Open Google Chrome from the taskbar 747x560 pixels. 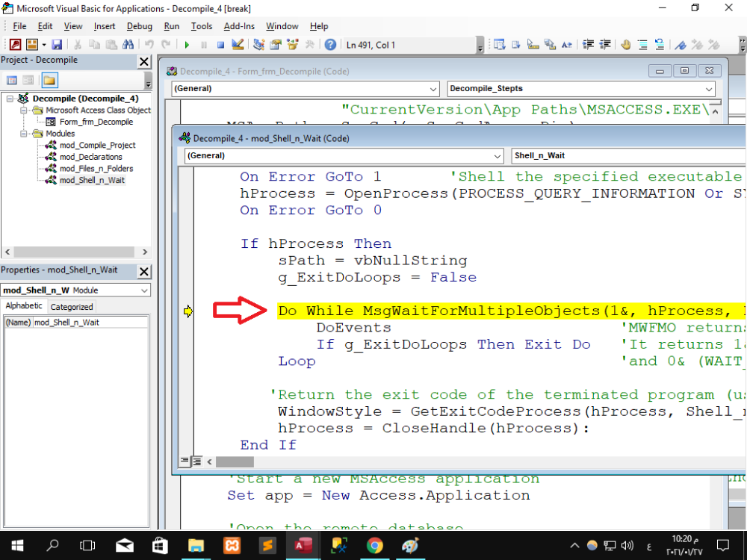[374, 545]
